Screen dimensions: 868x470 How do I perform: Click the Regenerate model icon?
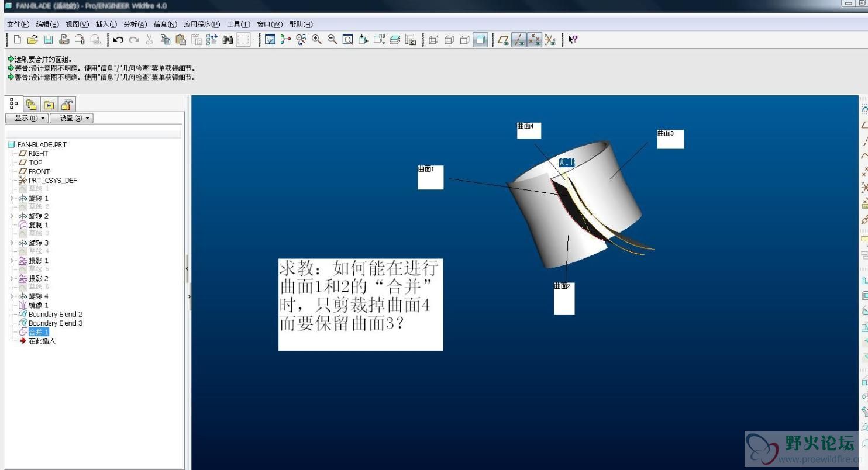pos(212,40)
